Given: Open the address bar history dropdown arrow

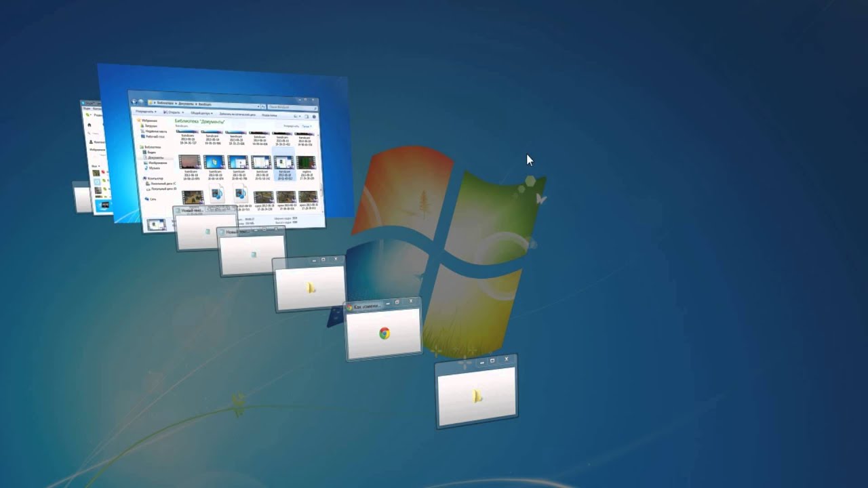Looking at the screenshot, I should (258, 106).
